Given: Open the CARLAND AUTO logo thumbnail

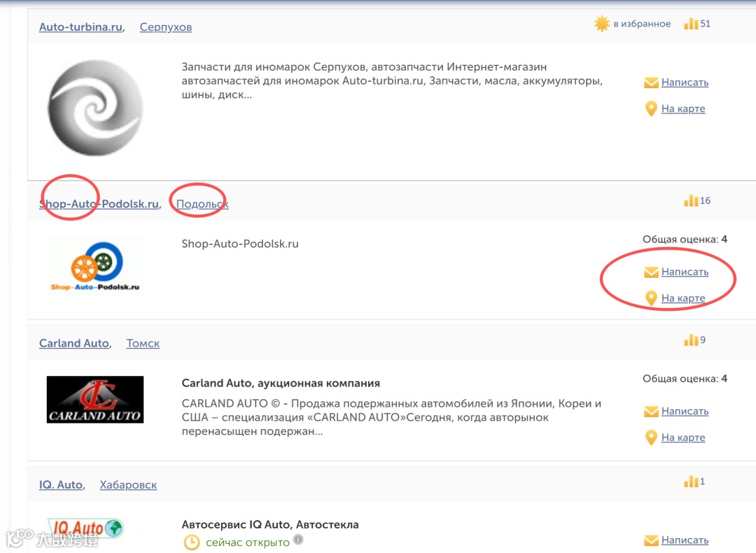Looking at the screenshot, I should 95,400.
